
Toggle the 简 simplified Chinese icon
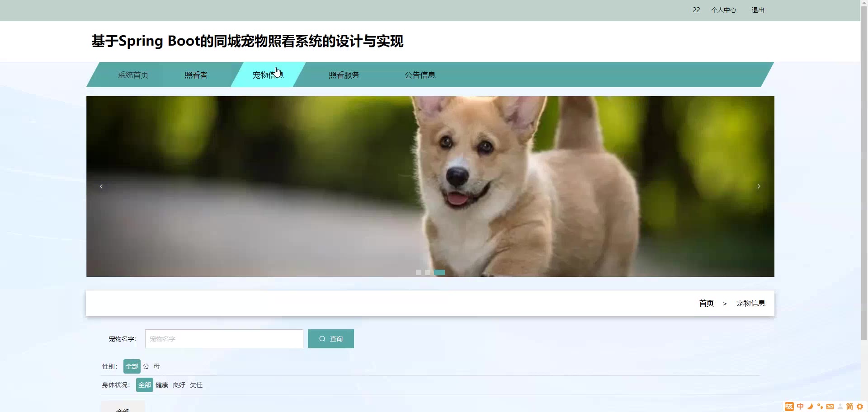pos(850,407)
